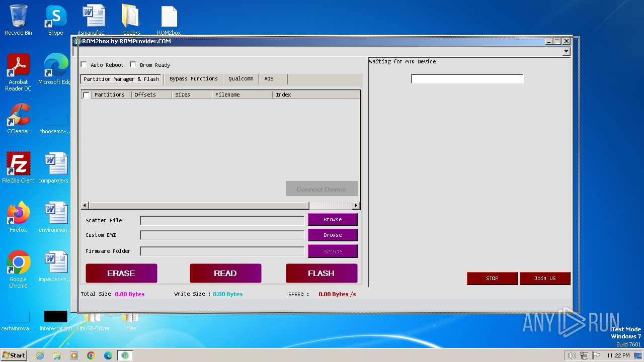Open Action Center flag tray icon
The image size is (644, 362).
click(596, 355)
